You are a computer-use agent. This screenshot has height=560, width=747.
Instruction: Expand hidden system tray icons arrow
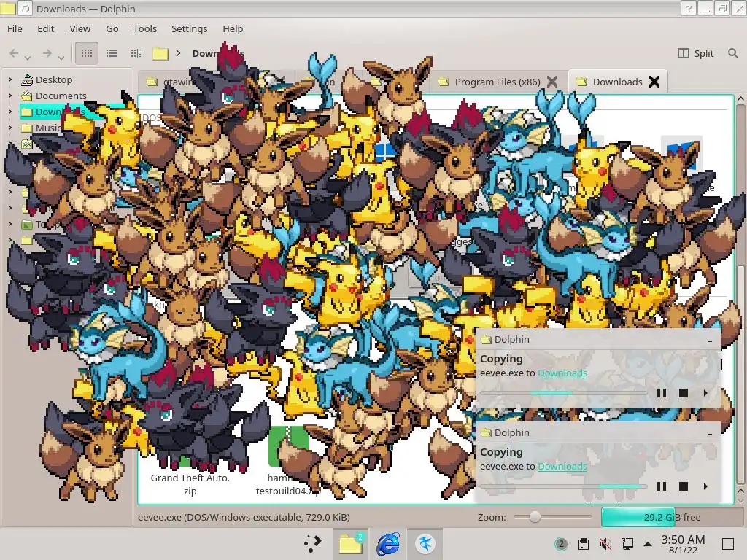648,544
